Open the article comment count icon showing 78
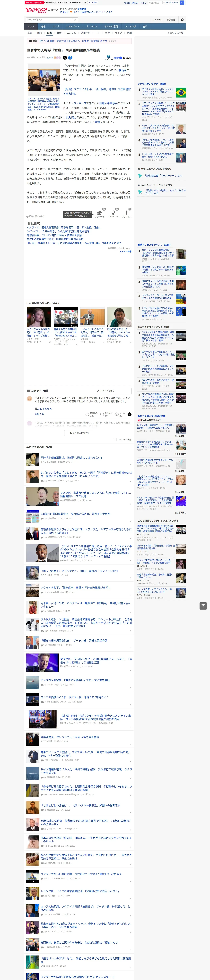210x980 pixels. (x=50, y=58)
